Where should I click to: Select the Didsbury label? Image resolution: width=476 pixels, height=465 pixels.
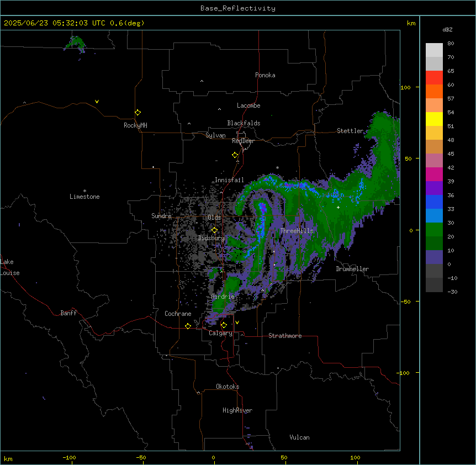(x=211, y=238)
